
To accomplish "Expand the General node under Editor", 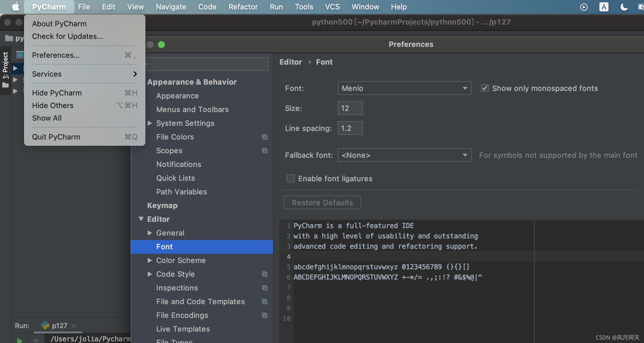I will point(150,233).
